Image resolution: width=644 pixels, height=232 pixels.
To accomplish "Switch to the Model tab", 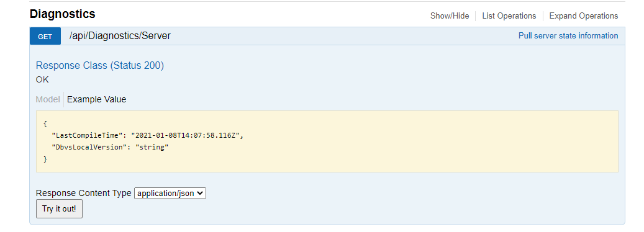I will [x=48, y=99].
